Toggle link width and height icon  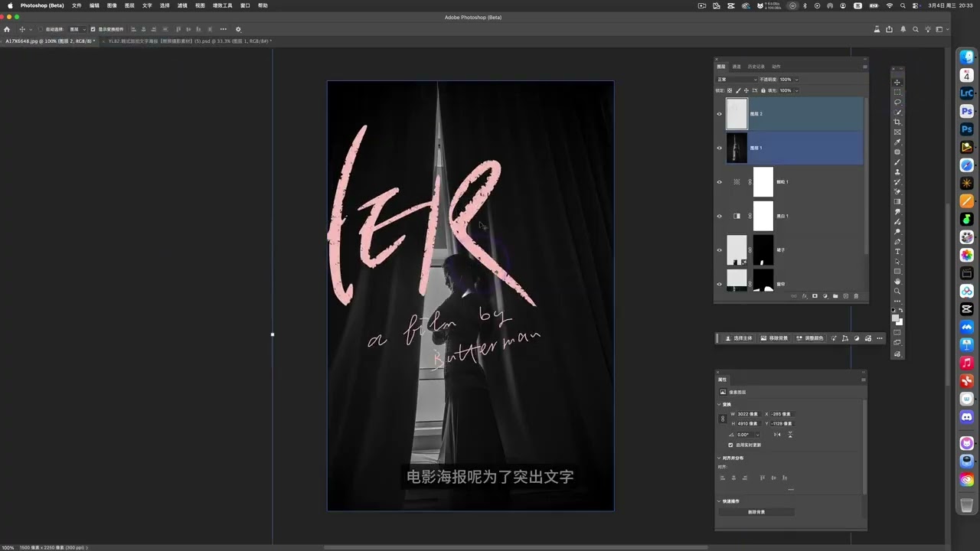[723, 419]
